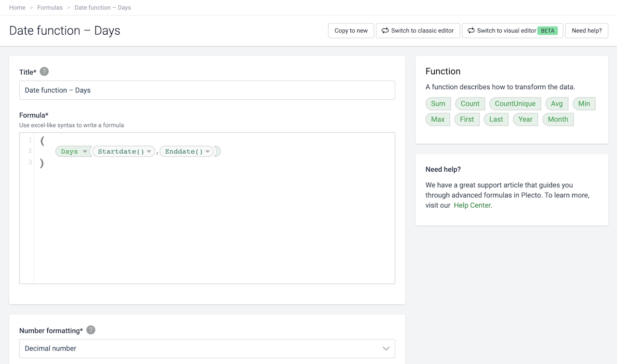617x364 pixels.
Task: Choose the First function chip
Action: pyautogui.click(x=467, y=120)
